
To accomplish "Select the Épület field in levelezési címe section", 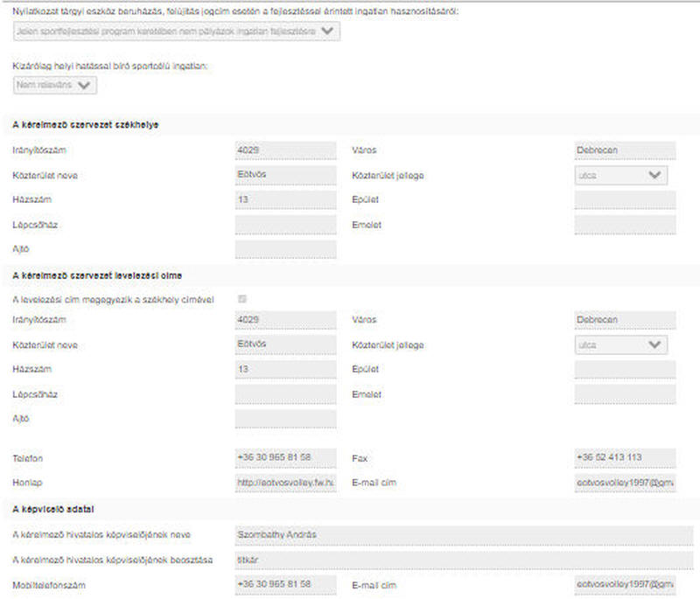I will tap(625, 369).
